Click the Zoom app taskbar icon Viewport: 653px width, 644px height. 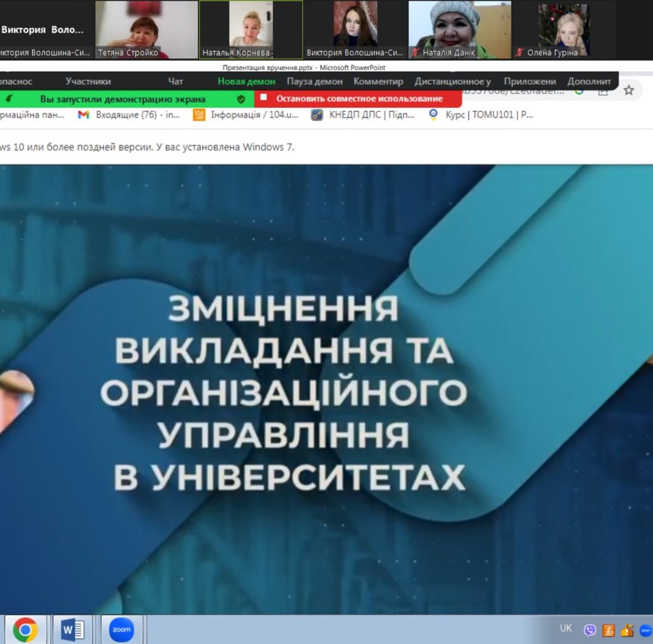point(121,630)
